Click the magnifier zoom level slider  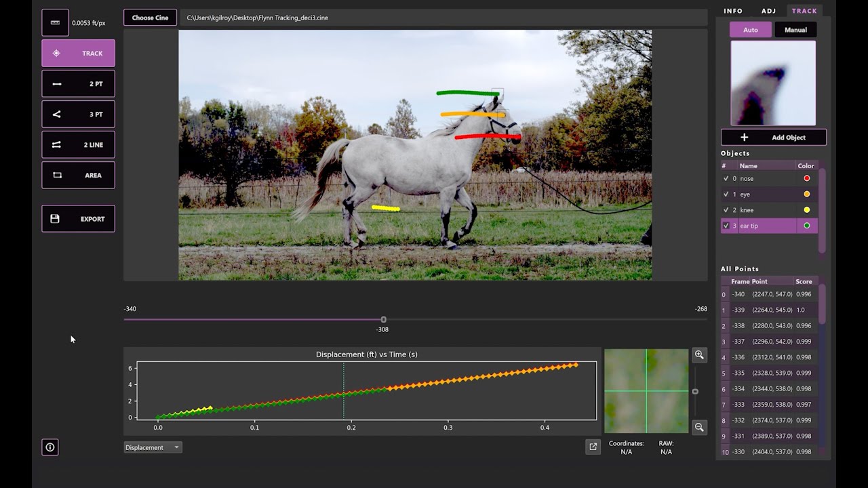coord(695,391)
